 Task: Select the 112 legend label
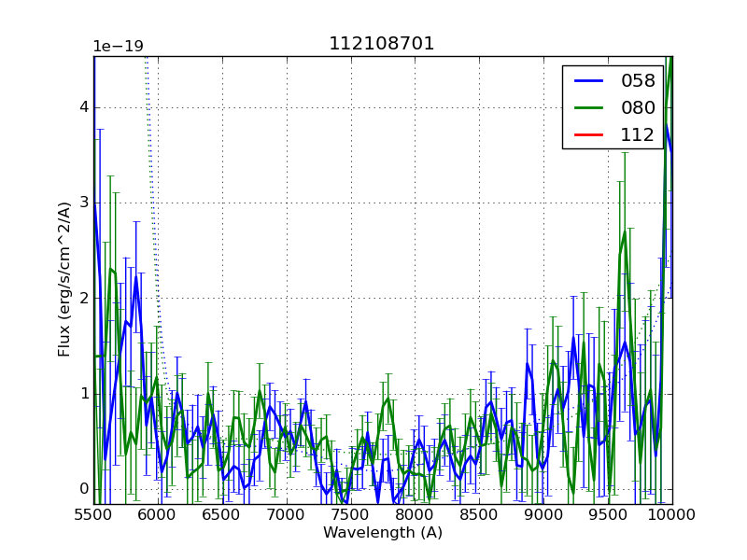[x=638, y=135]
